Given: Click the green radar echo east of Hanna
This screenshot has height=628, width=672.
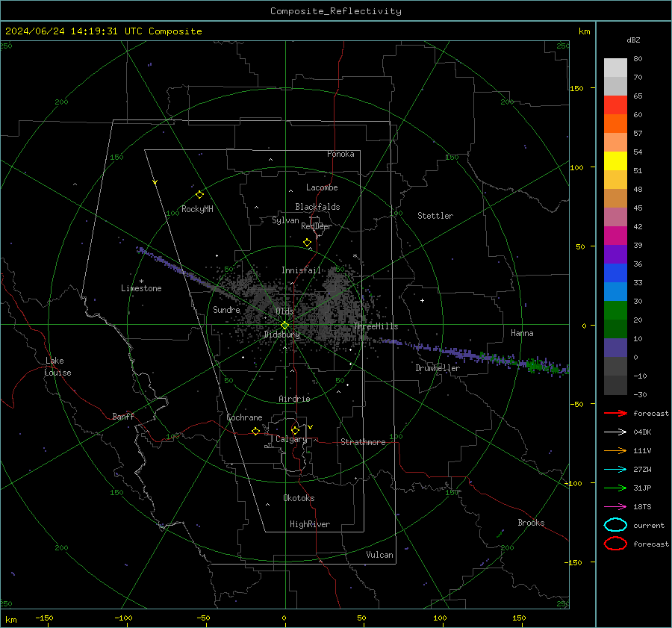Looking at the screenshot, I should tap(535, 366).
